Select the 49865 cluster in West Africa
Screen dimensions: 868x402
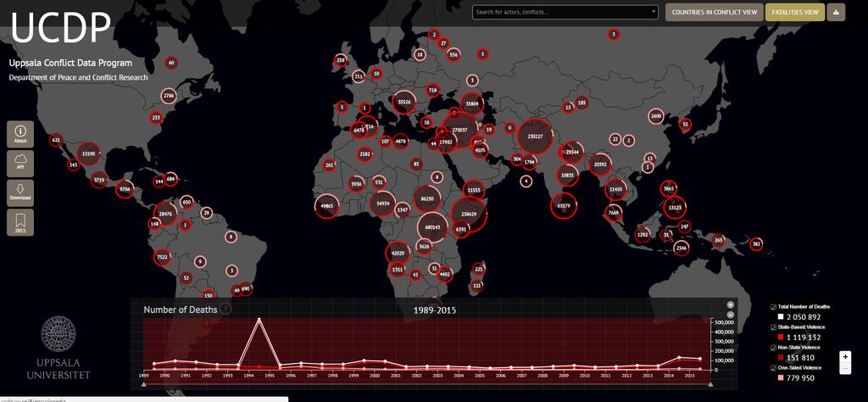point(327,205)
